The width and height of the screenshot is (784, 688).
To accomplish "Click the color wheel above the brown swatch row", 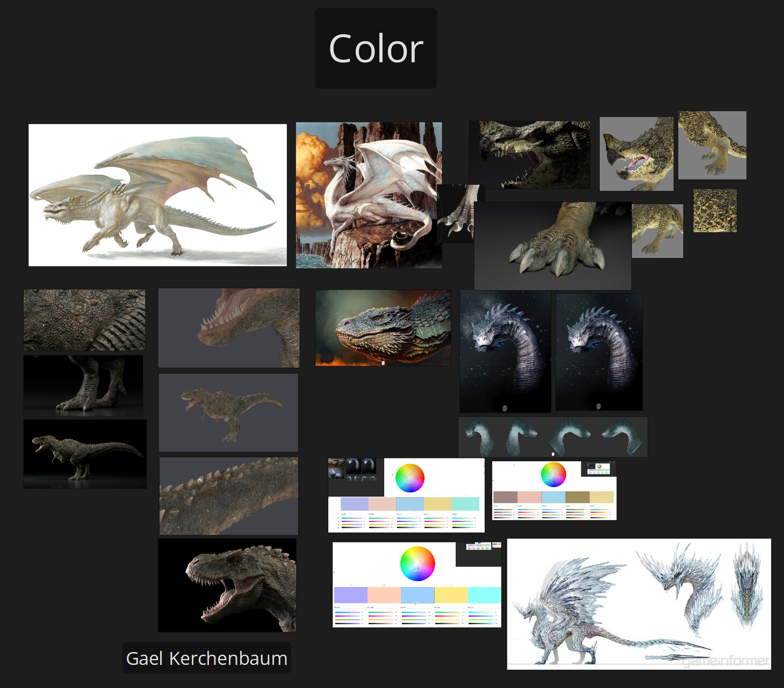I will click(553, 475).
